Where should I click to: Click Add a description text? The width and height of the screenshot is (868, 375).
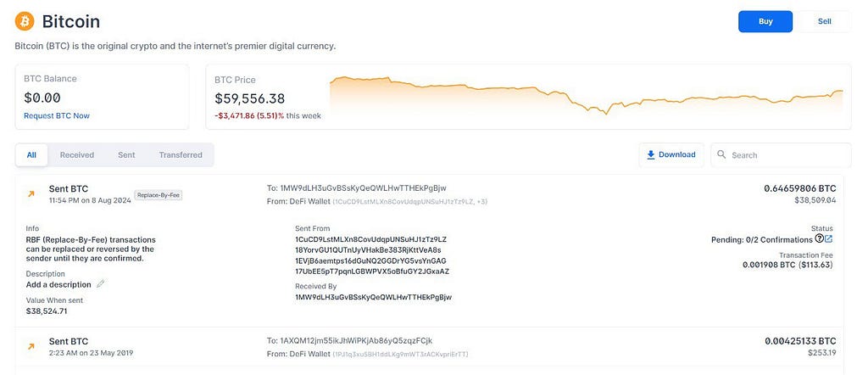tap(58, 284)
